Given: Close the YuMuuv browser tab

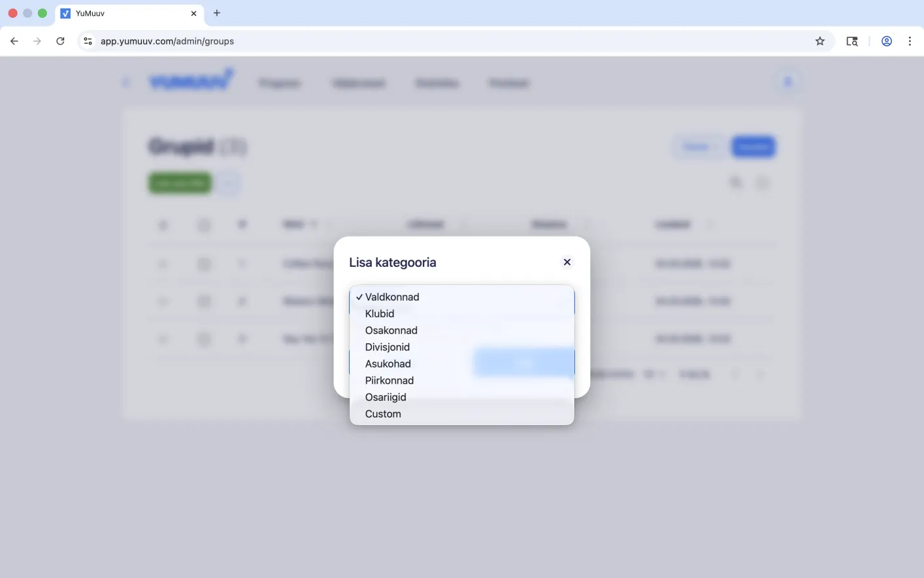Looking at the screenshot, I should point(193,13).
